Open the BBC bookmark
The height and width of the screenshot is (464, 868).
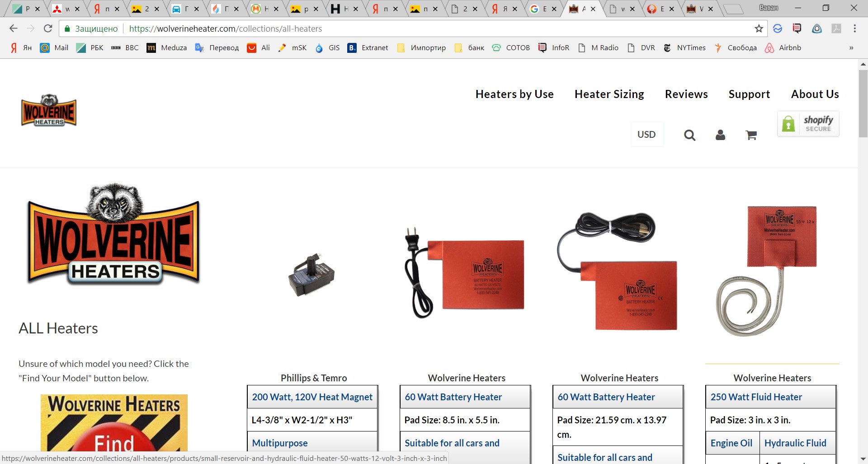click(x=125, y=47)
